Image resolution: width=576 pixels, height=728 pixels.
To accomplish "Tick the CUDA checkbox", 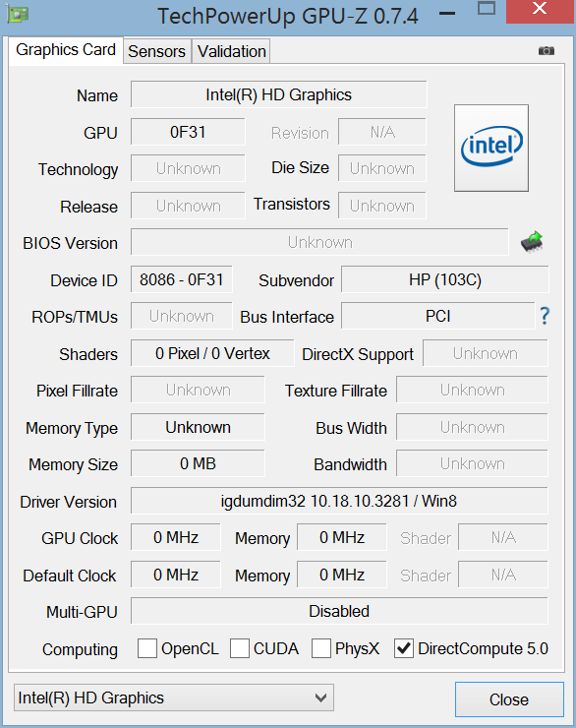I will click(x=240, y=648).
